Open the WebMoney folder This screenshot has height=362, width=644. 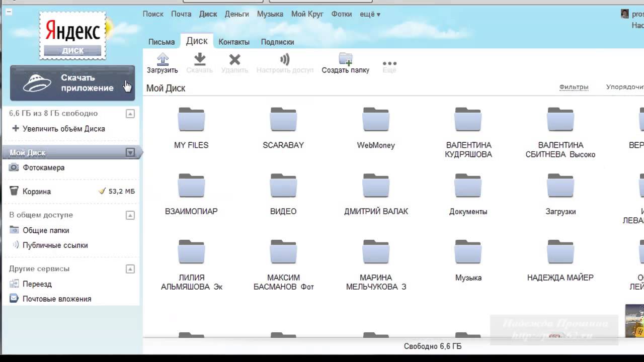coord(376,120)
